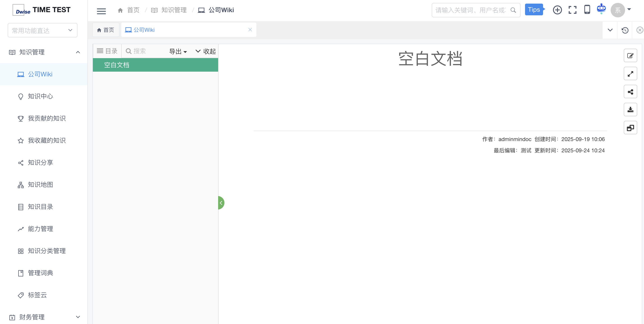Viewport: 644px width, 324px height.
Task: Click the share document icon
Action: 630,92
